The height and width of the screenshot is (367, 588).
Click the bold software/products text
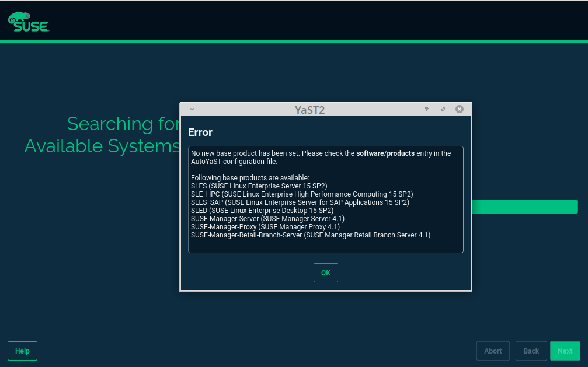385,153
